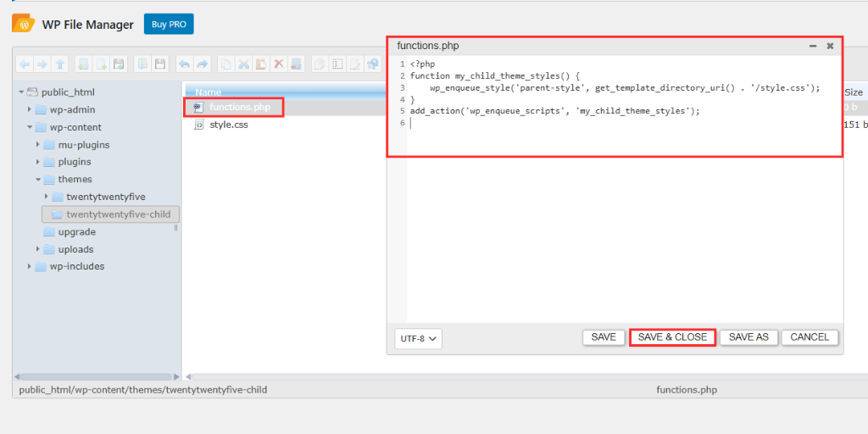Click the Forward navigation arrow in toolbar
868x434 pixels.
42,64
